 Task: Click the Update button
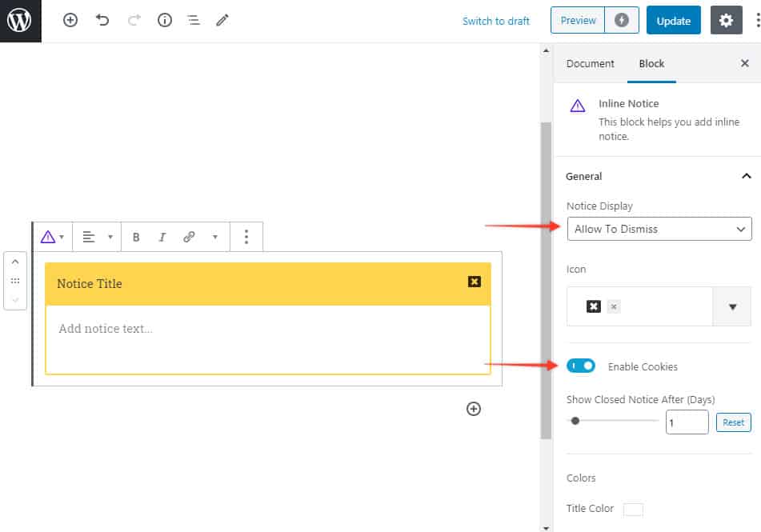click(673, 21)
